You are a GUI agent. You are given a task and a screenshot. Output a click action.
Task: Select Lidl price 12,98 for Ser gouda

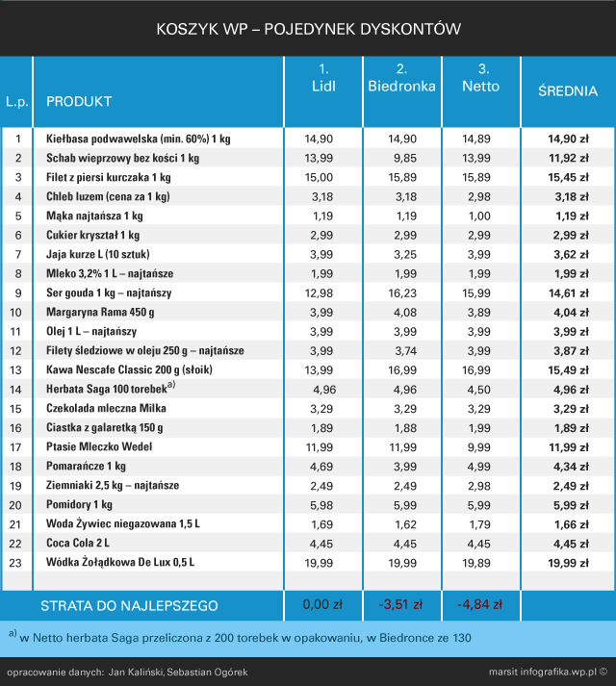click(x=319, y=292)
